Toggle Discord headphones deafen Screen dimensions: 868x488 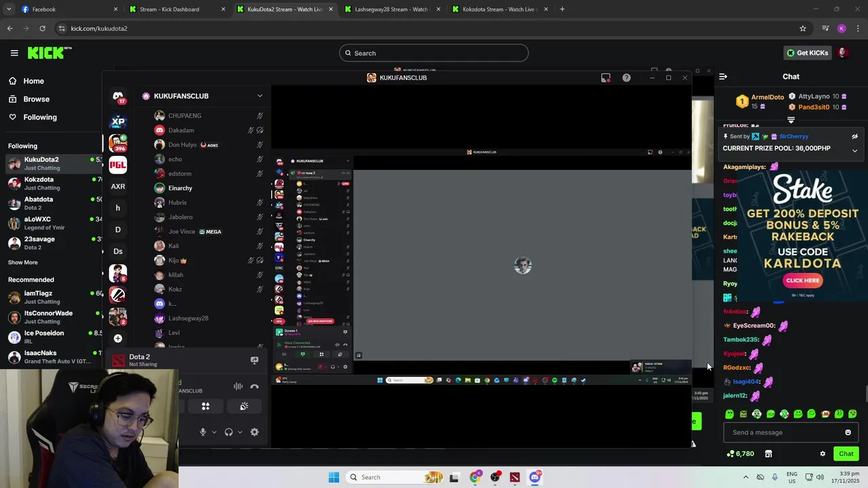(229, 432)
